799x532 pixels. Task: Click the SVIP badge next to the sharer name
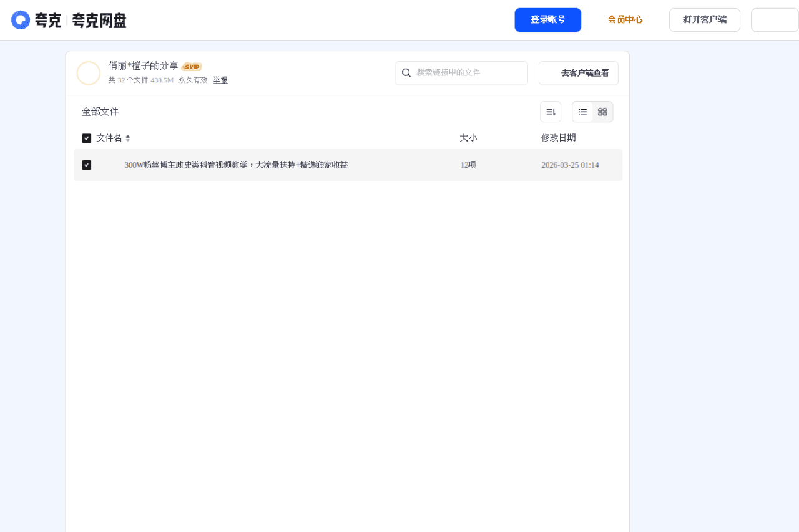click(x=192, y=66)
